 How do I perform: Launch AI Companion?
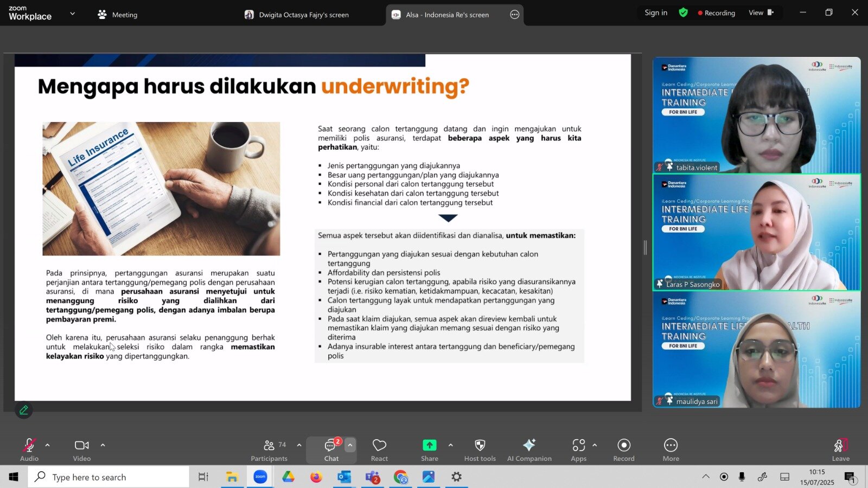tap(529, 450)
